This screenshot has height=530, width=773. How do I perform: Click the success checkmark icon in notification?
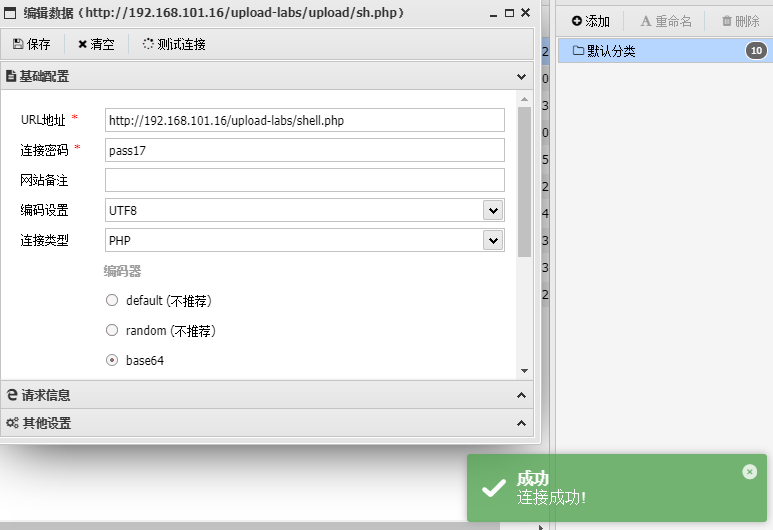coord(493,488)
